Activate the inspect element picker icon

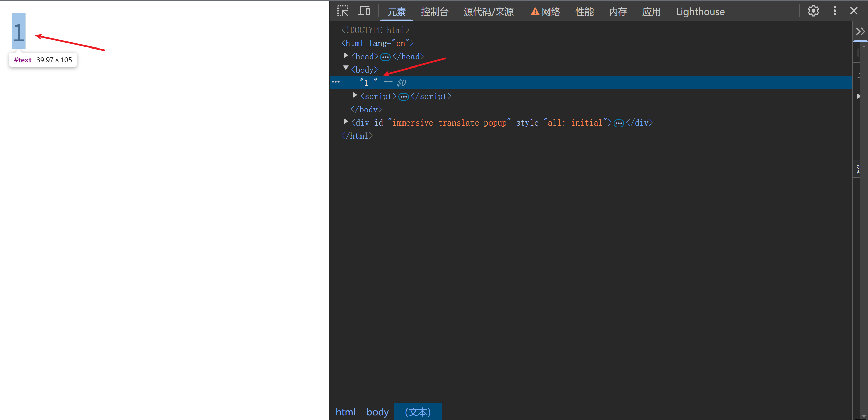(343, 11)
